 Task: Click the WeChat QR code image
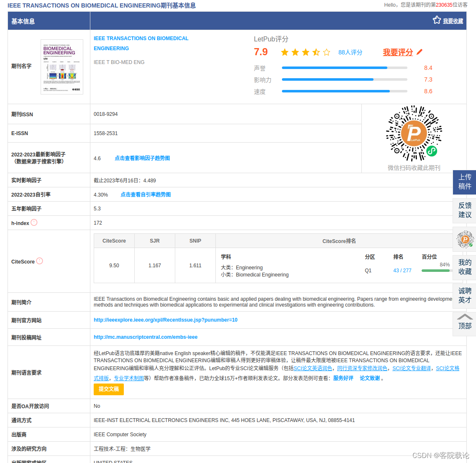click(414, 133)
